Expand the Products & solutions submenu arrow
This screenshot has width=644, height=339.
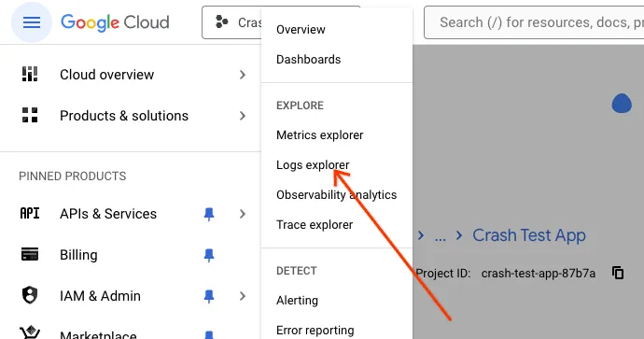click(x=243, y=116)
